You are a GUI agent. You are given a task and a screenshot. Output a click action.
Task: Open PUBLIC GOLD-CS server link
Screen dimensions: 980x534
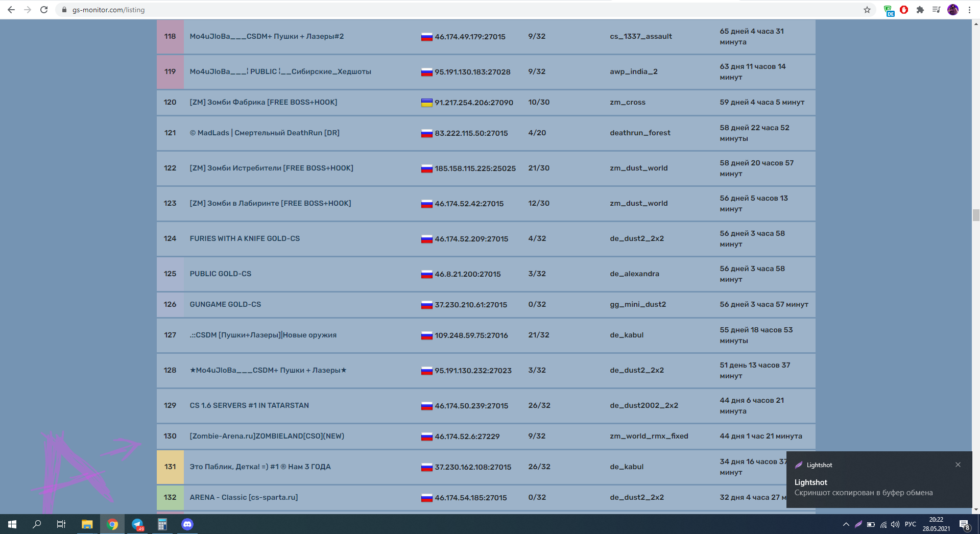(221, 274)
